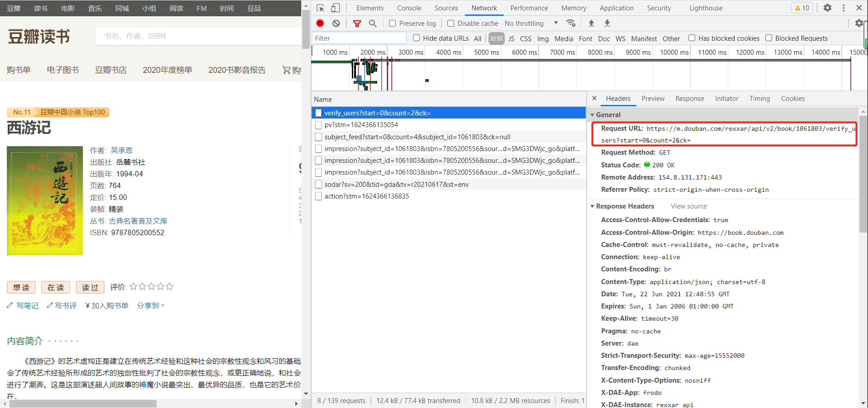This screenshot has width=868, height=408.
Task: Rate the book with the first star
Action: tap(133, 286)
